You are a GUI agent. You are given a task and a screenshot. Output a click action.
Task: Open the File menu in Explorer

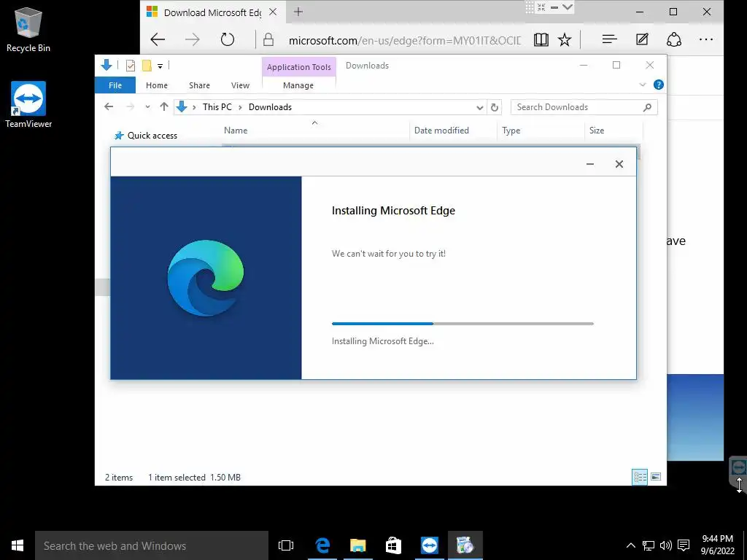[x=115, y=85]
